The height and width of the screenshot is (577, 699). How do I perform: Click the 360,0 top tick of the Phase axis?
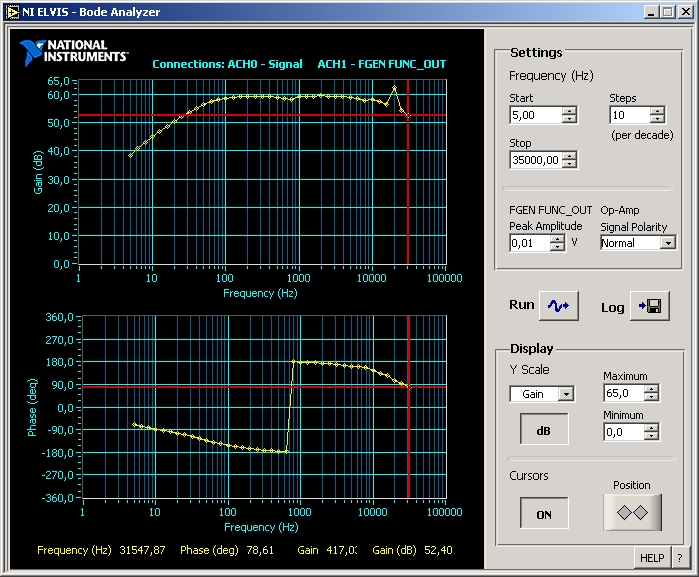pyautogui.click(x=59, y=317)
